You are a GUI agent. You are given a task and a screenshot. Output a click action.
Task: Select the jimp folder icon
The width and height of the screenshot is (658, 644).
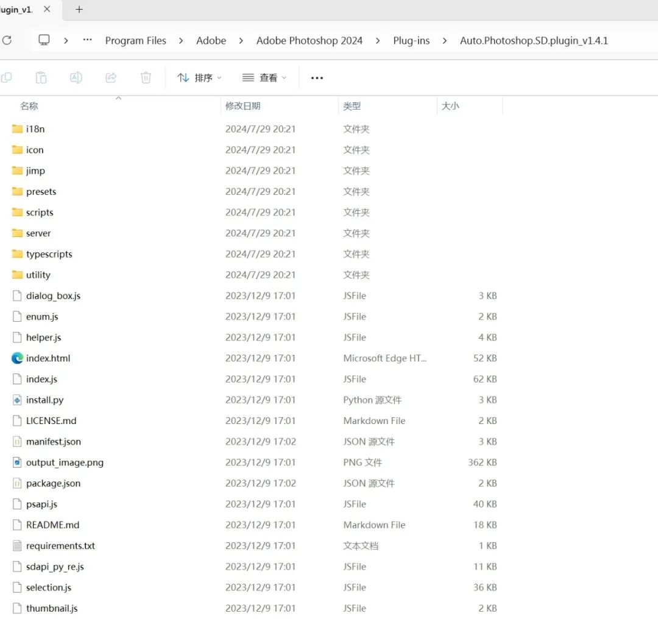17,171
